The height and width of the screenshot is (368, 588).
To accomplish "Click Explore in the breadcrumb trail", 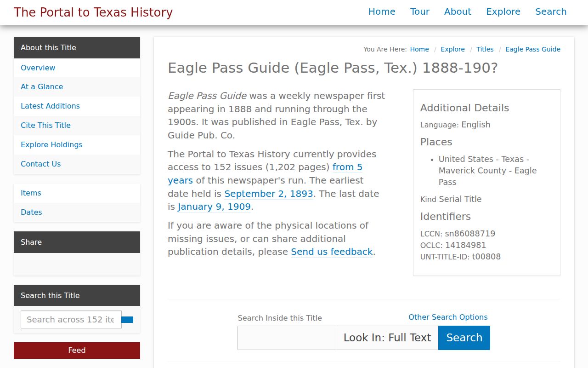I will point(452,49).
